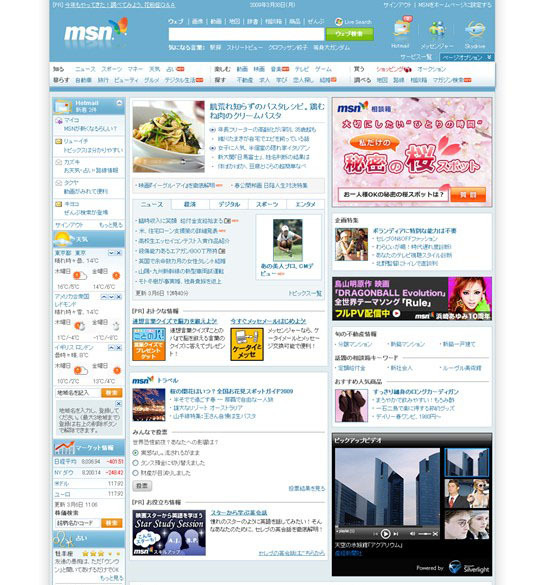
Task: Go to previous video in player
Action: coord(376,534)
